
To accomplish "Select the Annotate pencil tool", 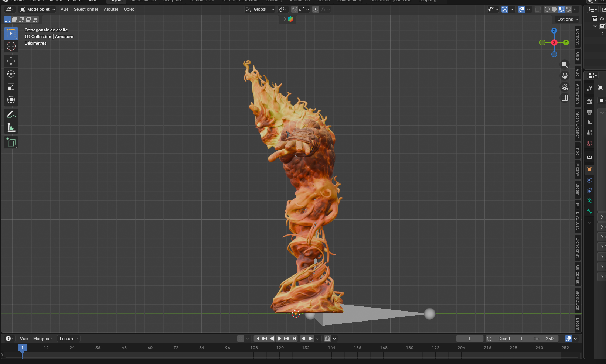I will (x=11, y=115).
